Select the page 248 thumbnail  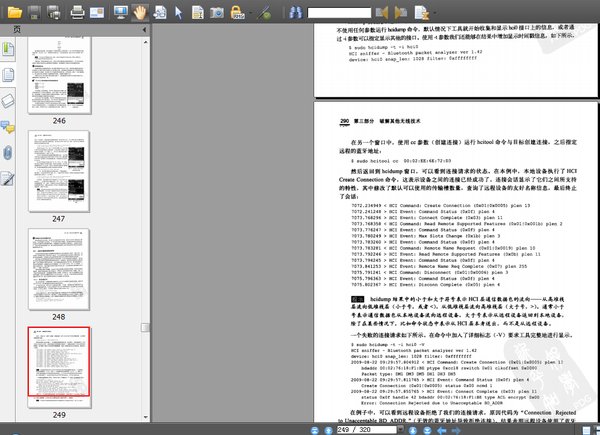click(x=59, y=269)
